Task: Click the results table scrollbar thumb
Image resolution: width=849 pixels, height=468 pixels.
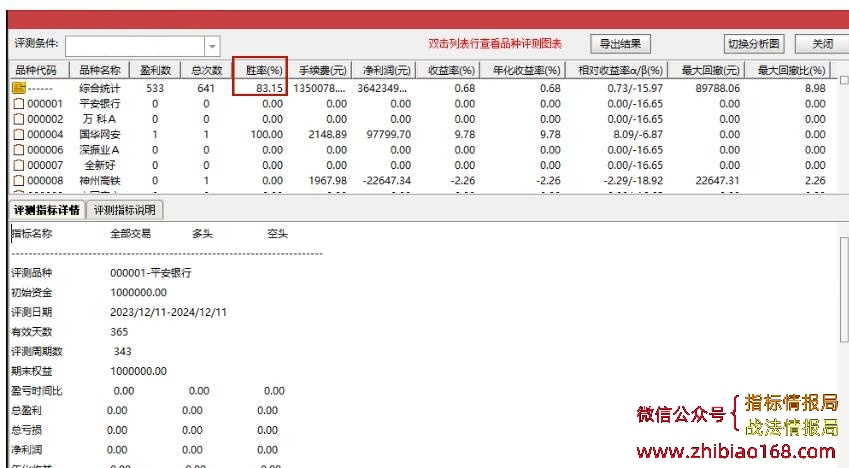Action: (x=844, y=80)
